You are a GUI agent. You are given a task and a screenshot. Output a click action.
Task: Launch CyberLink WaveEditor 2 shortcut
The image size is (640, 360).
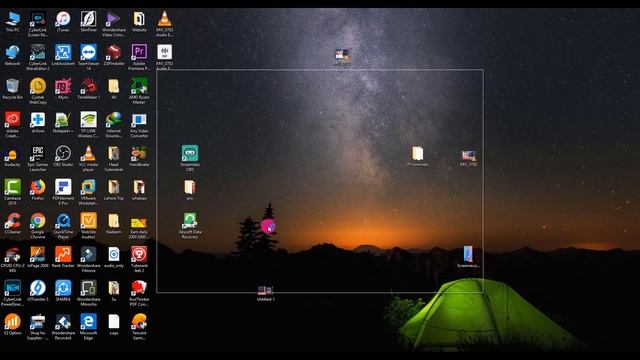38,58
